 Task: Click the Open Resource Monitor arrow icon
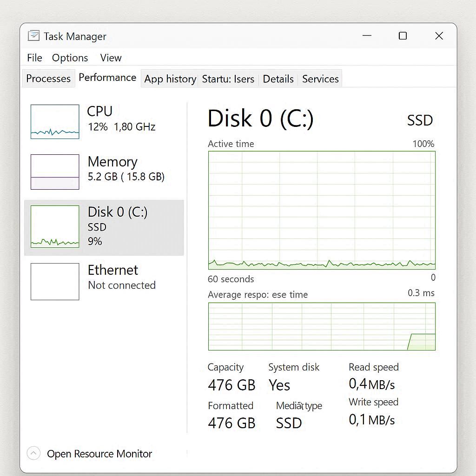click(33, 453)
